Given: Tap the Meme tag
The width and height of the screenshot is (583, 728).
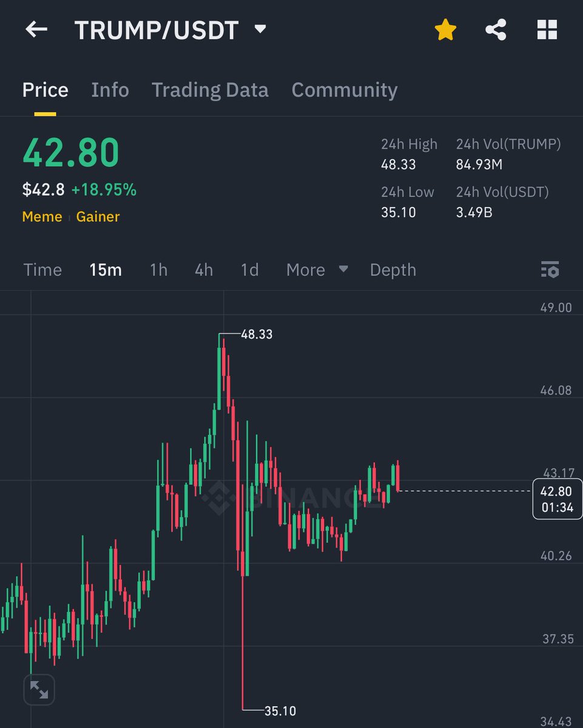Looking at the screenshot, I should click(42, 217).
